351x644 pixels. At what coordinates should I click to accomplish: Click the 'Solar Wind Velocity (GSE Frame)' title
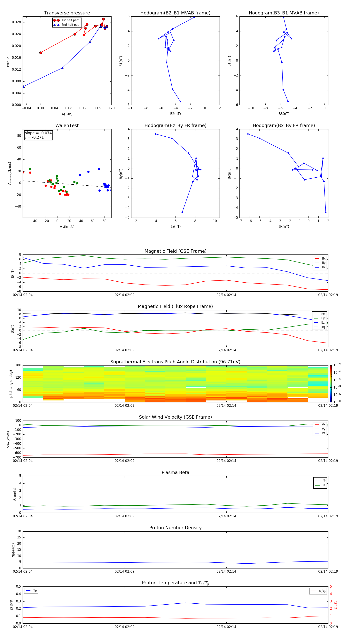[x=175, y=417]
